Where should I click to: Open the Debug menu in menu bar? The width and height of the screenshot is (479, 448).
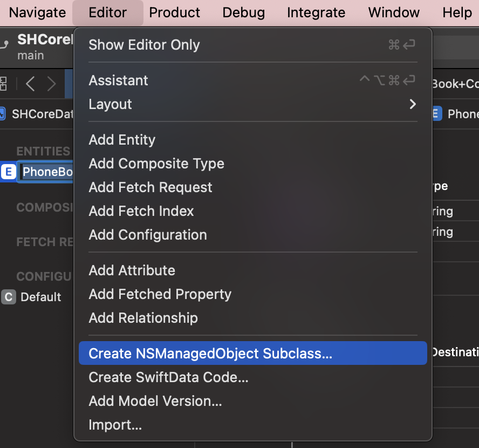[x=243, y=12]
